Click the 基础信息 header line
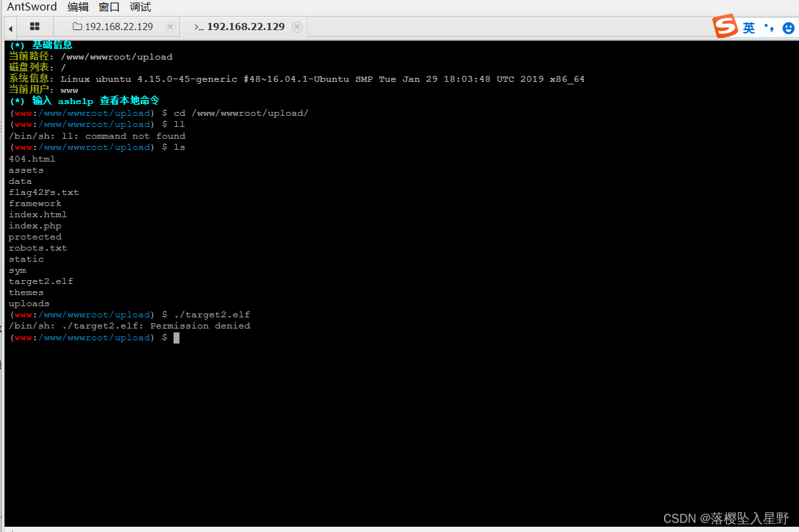The height and width of the screenshot is (532, 799). coord(41,46)
